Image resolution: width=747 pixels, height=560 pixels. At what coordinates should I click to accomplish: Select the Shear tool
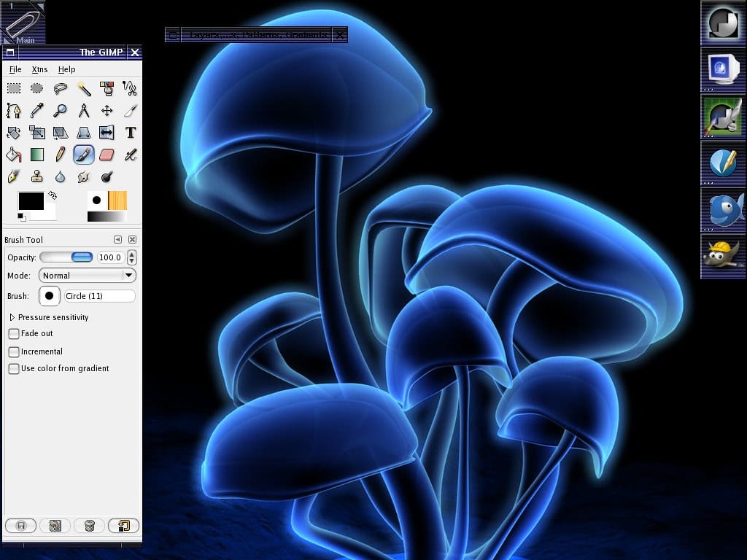[x=60, y=133]
